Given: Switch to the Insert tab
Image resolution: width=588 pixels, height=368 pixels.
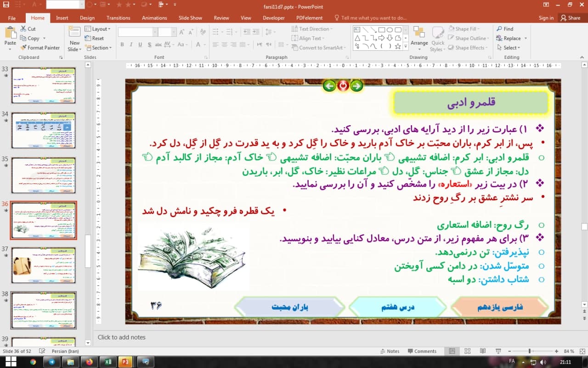Looking at the screenshot, I should click(62, 18).
